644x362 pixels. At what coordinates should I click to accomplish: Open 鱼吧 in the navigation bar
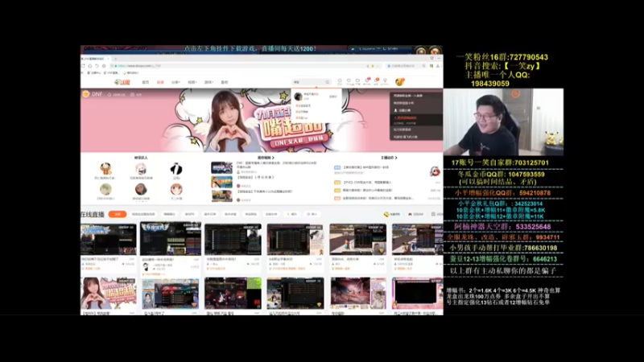(225, 82)
